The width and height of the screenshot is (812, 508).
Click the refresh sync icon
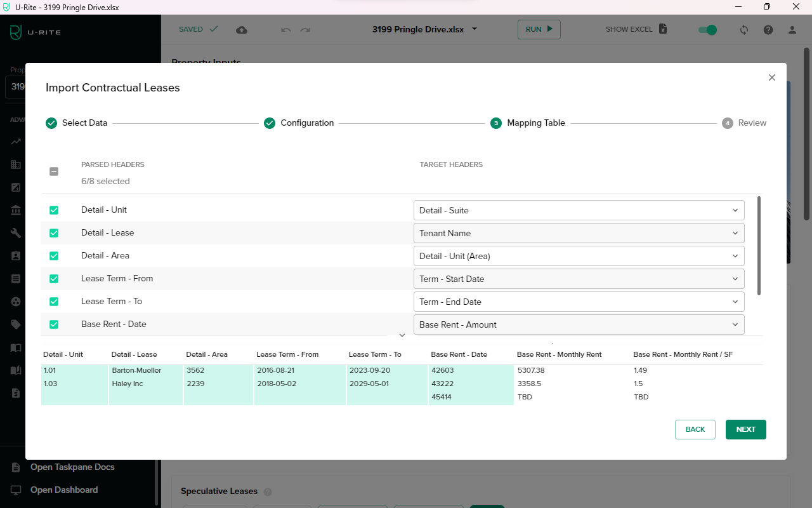[744, 30]
